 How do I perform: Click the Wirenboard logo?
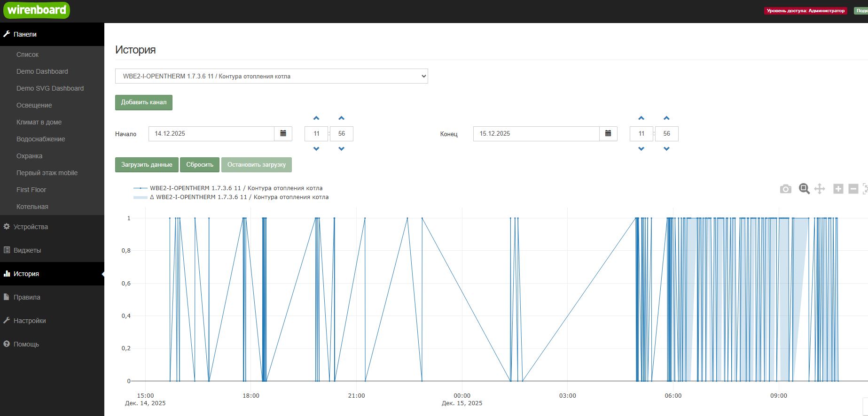(x=37, y=10)
